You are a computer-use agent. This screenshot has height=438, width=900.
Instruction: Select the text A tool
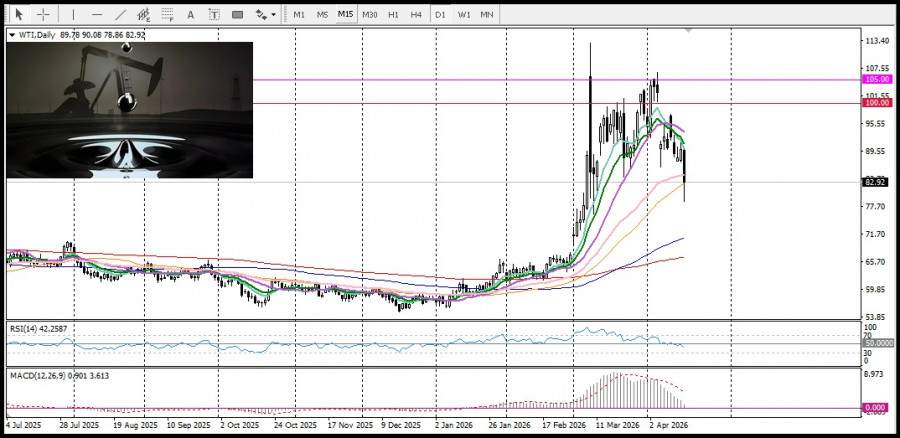192,14
